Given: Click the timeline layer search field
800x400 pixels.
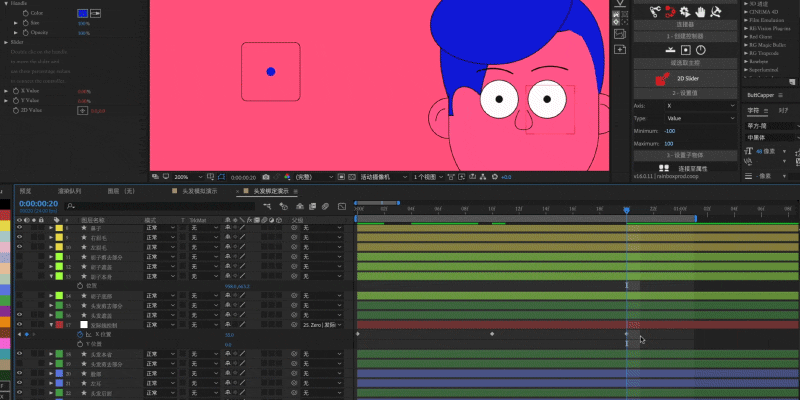Looking at the screenshot, I should tap(161, 207).
